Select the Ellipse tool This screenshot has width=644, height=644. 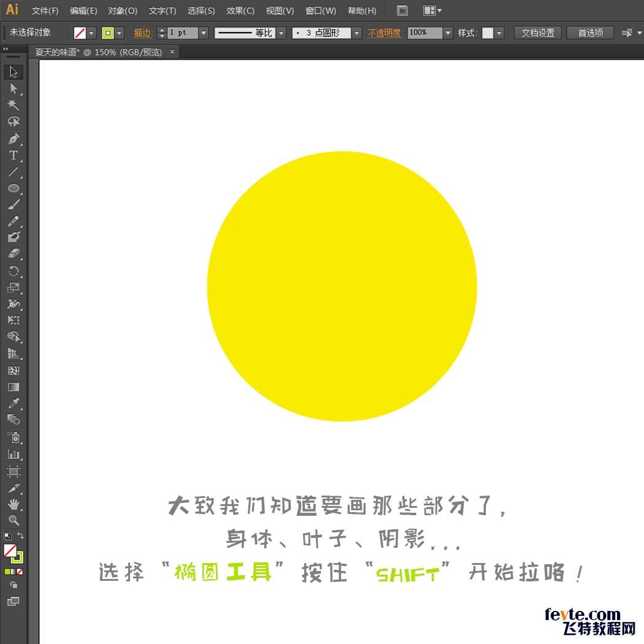coord(13,188)
